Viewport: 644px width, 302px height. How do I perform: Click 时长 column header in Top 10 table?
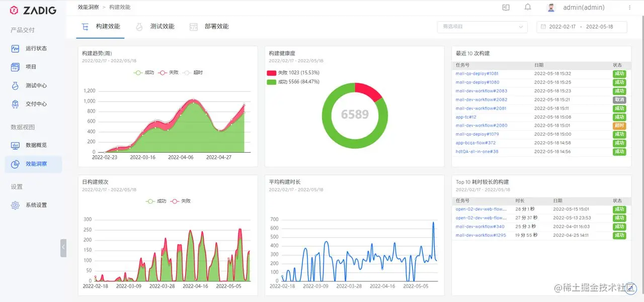pos(520,200)
